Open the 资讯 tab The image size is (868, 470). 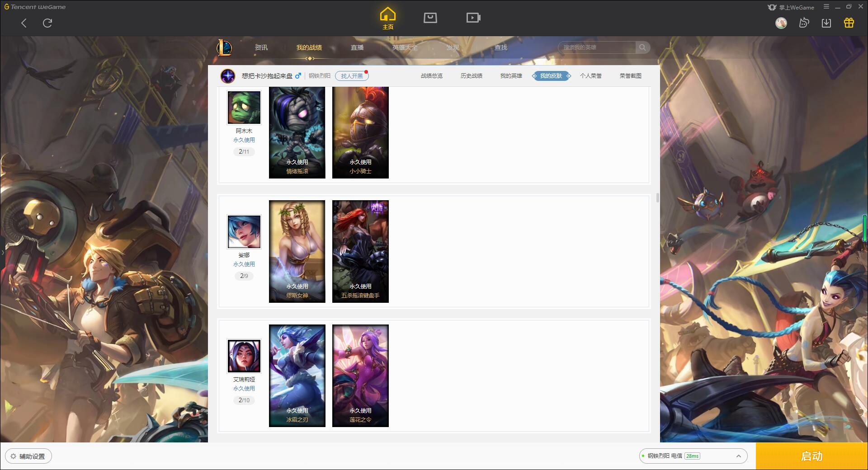[261, 47]
